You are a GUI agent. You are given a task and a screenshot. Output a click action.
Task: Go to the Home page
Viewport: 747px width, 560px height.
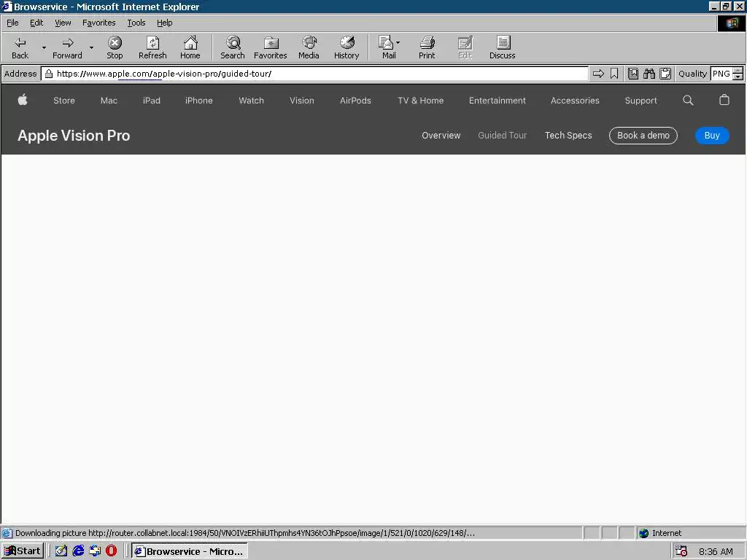pyautogui.click(x=190, y=47)
